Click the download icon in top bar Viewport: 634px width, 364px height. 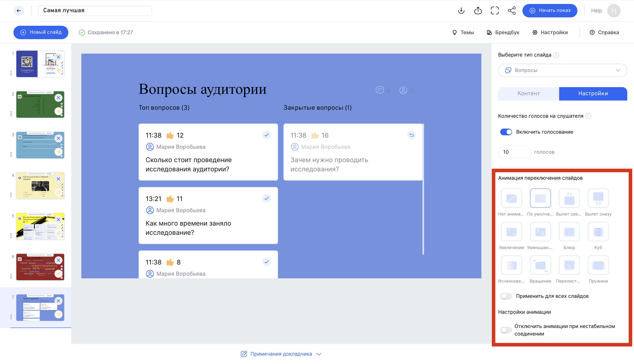[x=461, y=10]
